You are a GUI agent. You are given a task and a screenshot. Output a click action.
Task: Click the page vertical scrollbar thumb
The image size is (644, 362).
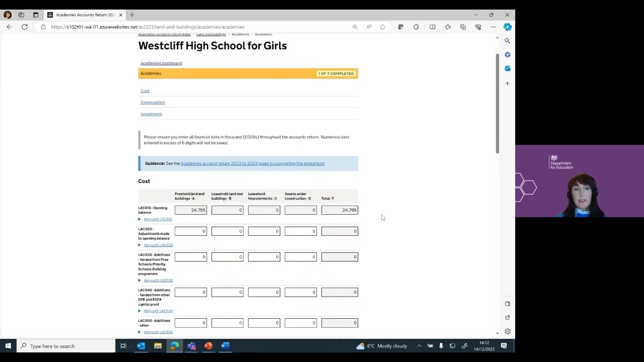click(498, 103)
